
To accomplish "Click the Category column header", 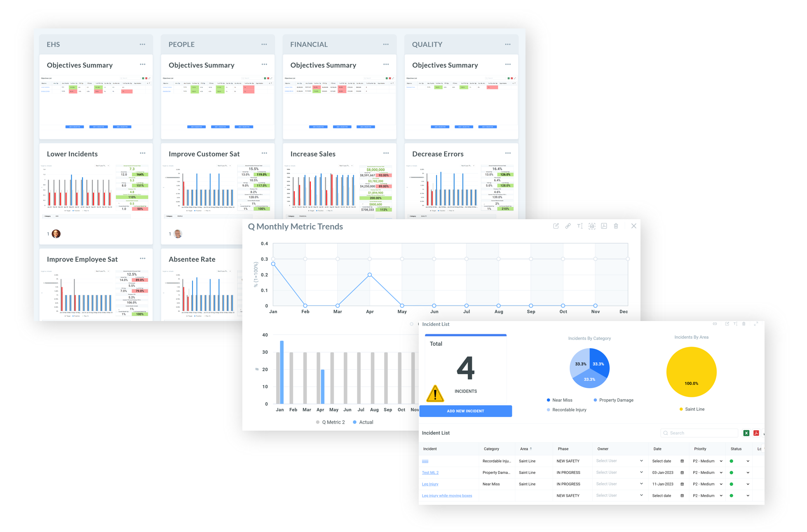I will point(491,449).
